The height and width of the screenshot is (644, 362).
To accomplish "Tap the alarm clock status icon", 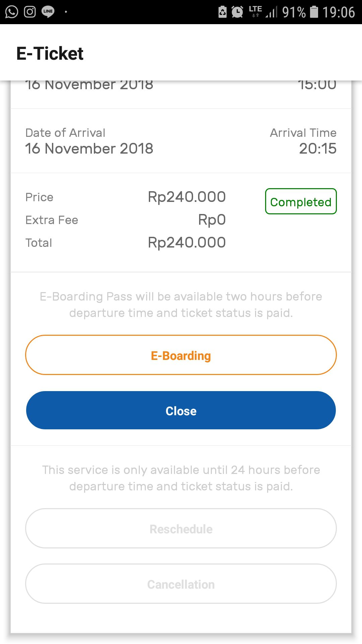I will click(x=237, y=12).
